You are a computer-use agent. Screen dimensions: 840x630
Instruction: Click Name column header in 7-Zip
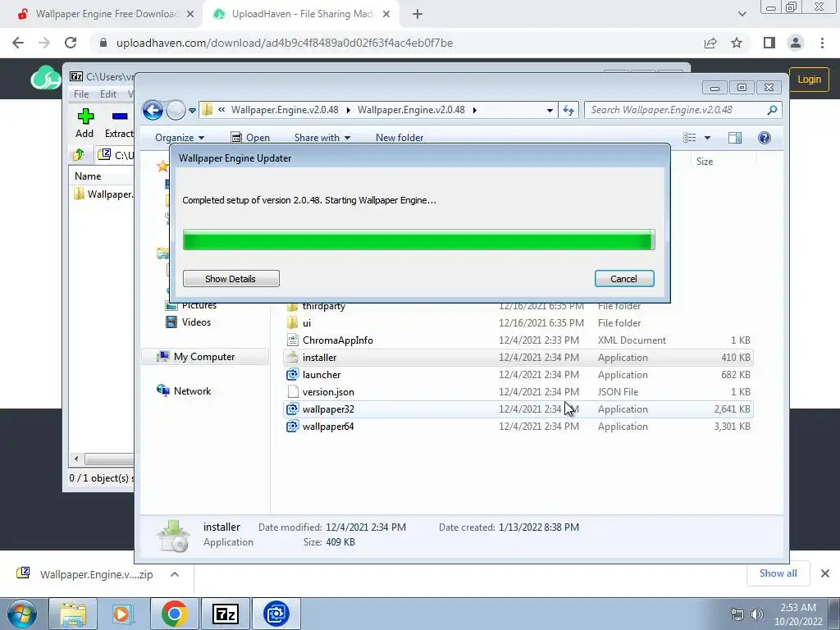pyautogui.click(x=88, y=176)
